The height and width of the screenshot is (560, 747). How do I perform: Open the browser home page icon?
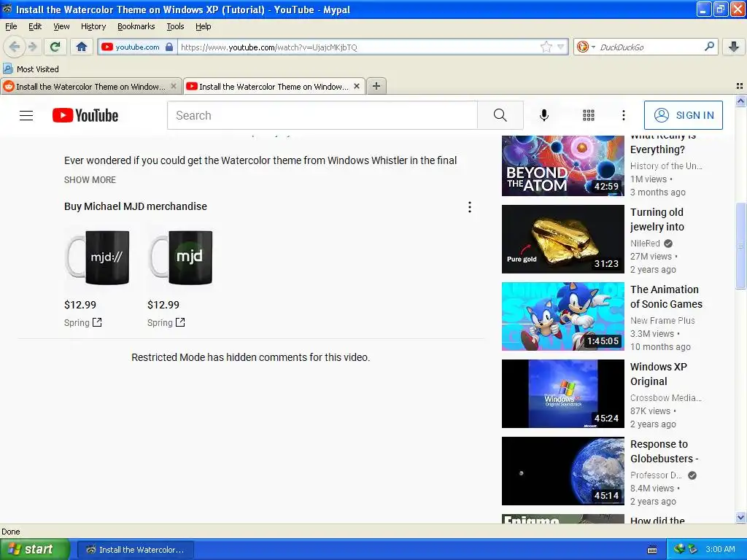[82, 47]
